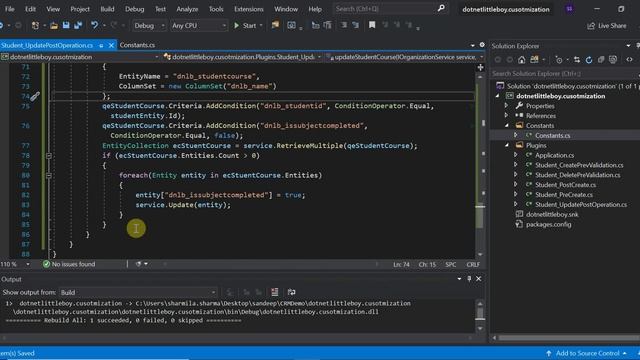Image resolution: width=640 pixels, height=360 pixels.
Task: Click the editor vertical scrollbar thumb
Action: [x=480, y=217]
